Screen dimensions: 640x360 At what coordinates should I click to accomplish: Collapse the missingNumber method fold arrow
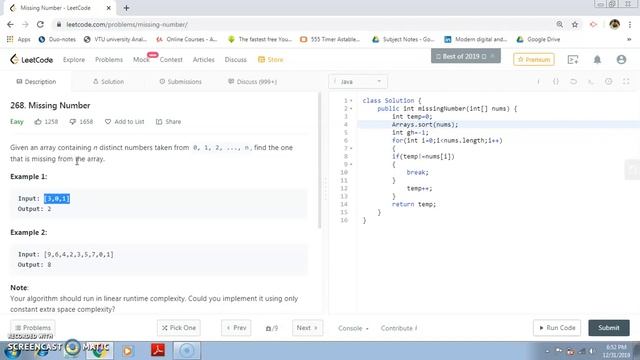pos(351,109)
